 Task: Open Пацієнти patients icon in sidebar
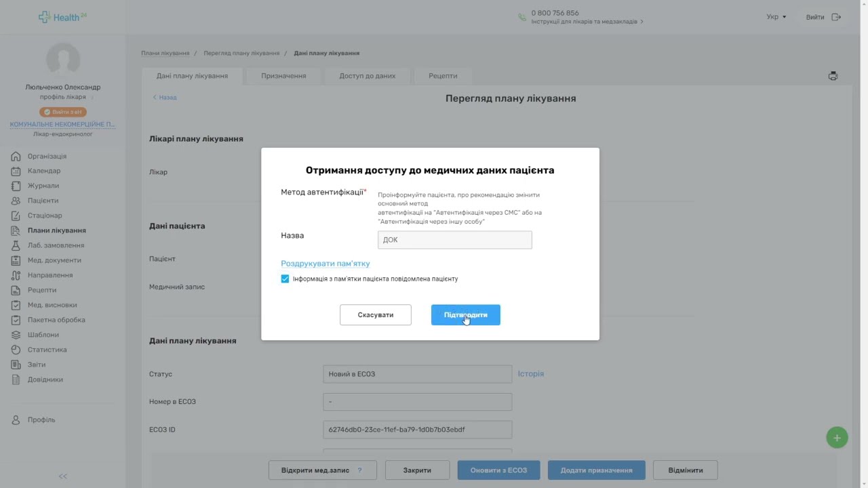16,201
